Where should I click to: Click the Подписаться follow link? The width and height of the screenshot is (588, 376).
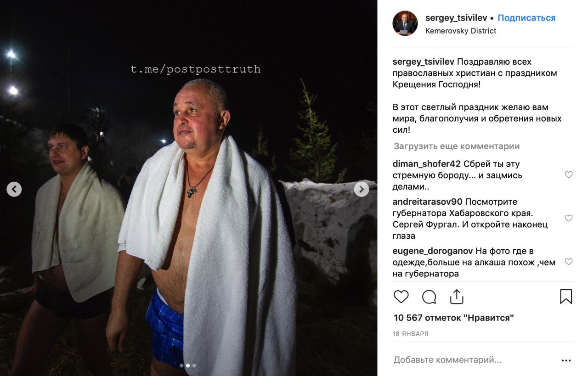tap(526, 18)
